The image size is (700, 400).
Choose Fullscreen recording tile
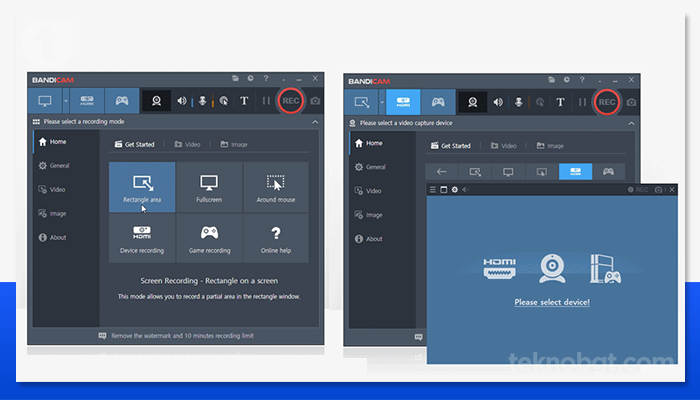coord(209,187)
